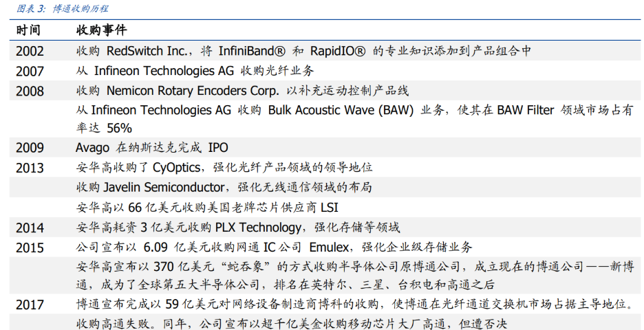
Task: Click the 成为了全球第五大半导体公司 text line
Action: pyautogui.click(x=286, y=284)
